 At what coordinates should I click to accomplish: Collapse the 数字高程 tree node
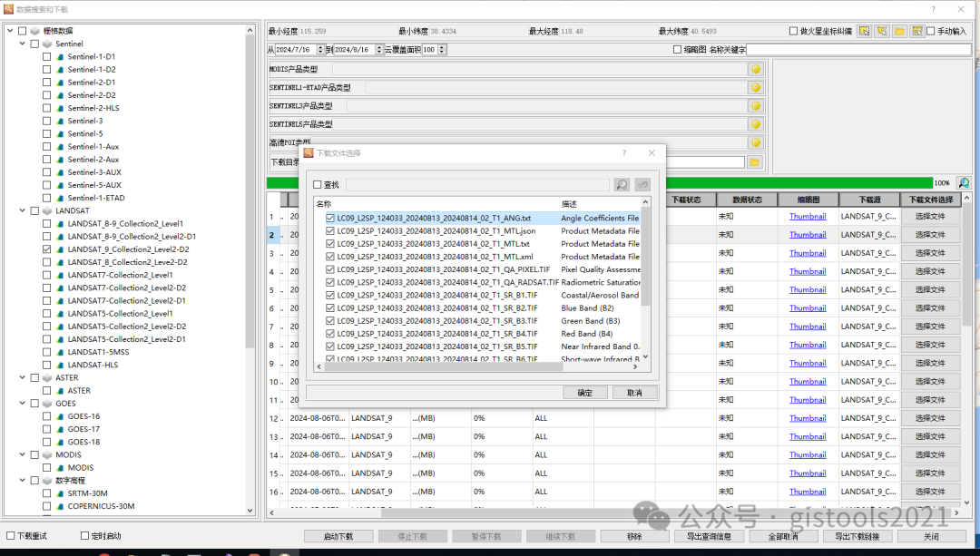pyautogui.click(x=23, y=481)
